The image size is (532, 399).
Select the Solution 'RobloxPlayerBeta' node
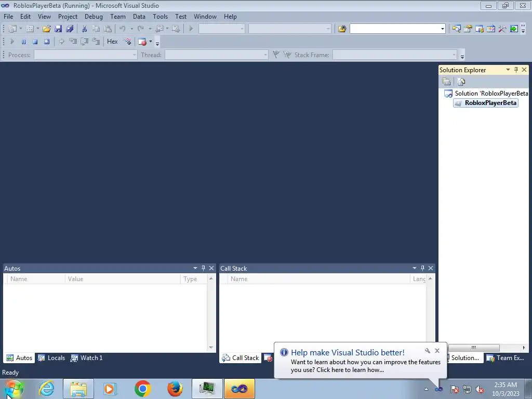coord(486,94)
